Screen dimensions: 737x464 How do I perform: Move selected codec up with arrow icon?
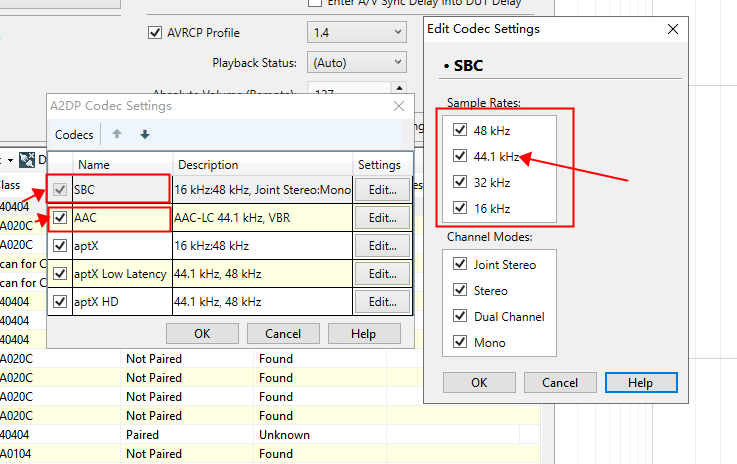coord(117,134)
